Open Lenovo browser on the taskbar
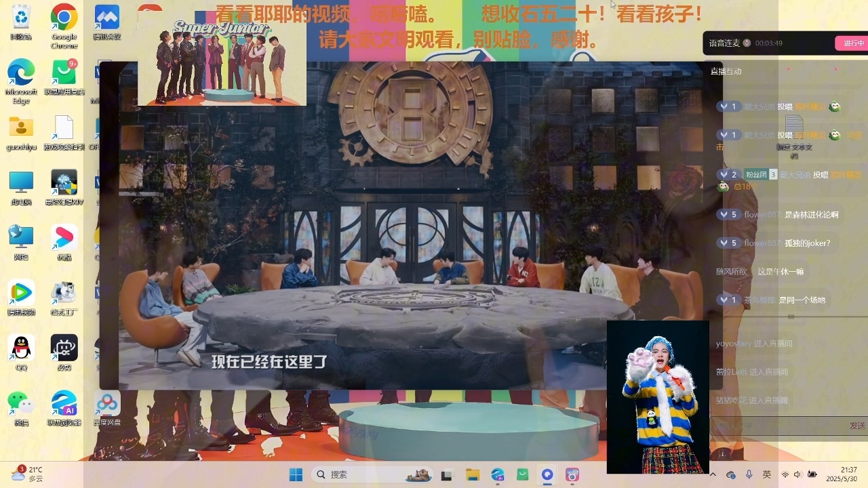Viewport: 868px width, 488px height. point(497,474)
